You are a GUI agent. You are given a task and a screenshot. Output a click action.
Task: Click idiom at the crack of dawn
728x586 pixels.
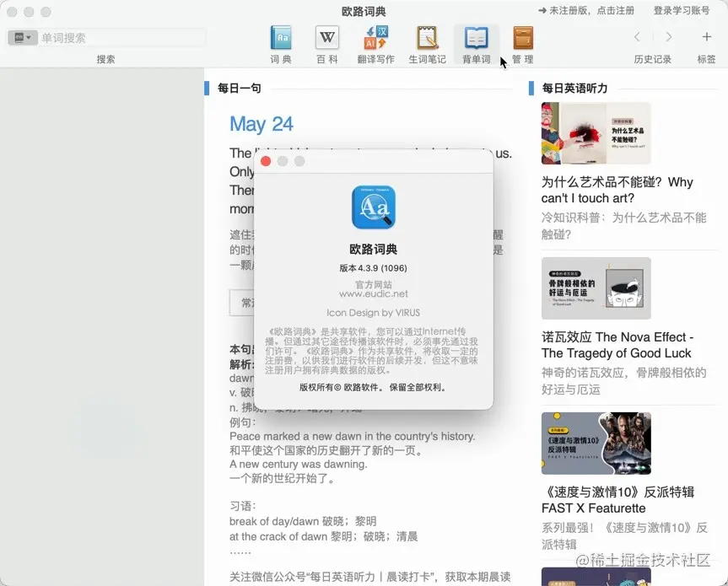tap(324, 536)
